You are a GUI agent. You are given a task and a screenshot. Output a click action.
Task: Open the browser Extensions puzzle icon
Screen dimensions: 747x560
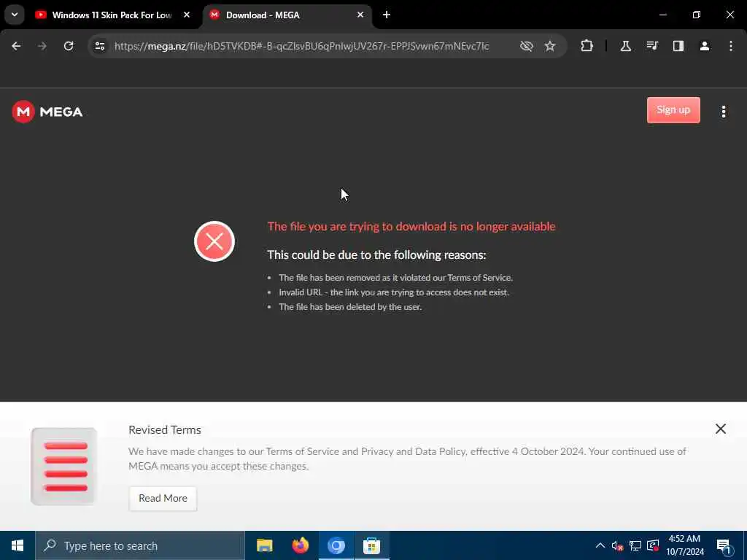587,46
